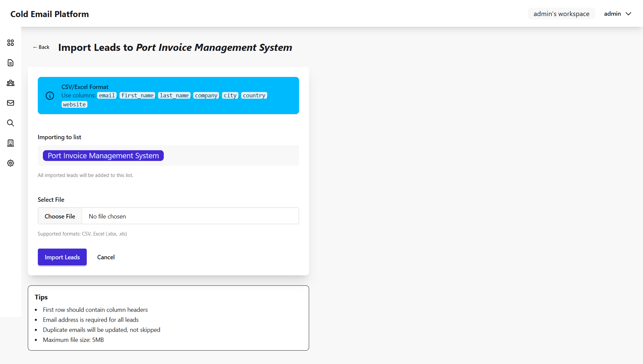Click the 'Select File' label

pyautogui.click(x=51, y=199)
